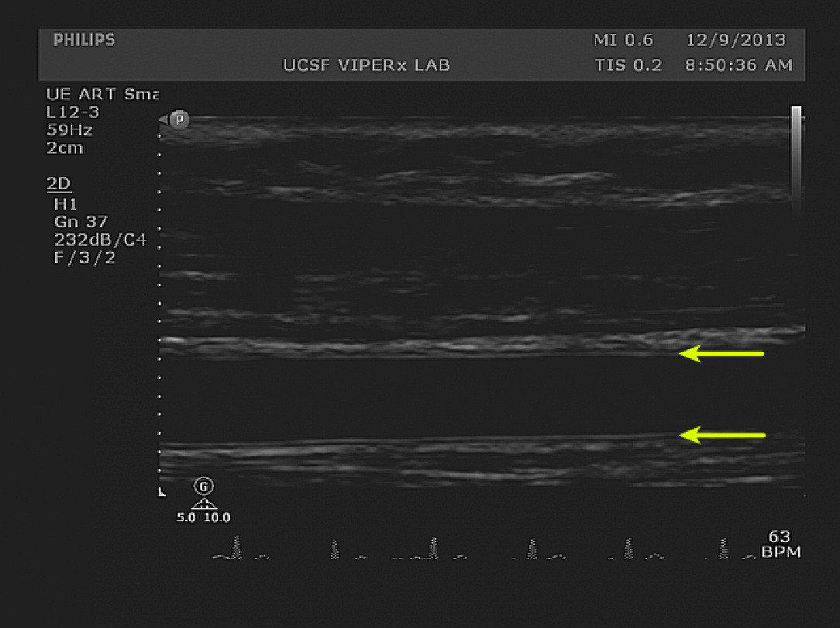This screenshot has width=840, height=628.
Task: Click the 59Hz frame rate value
Action: [x=70, y=130]
